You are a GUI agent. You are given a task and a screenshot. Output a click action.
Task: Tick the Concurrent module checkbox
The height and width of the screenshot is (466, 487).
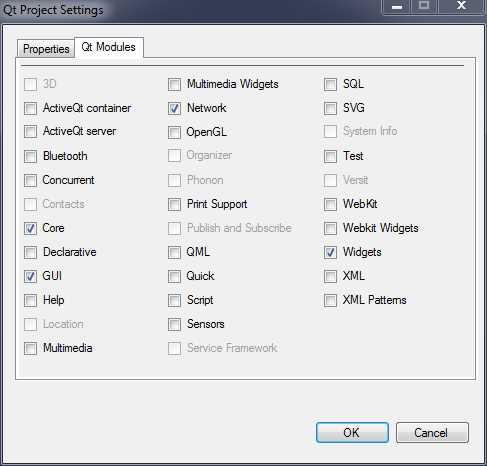point(30,180)
